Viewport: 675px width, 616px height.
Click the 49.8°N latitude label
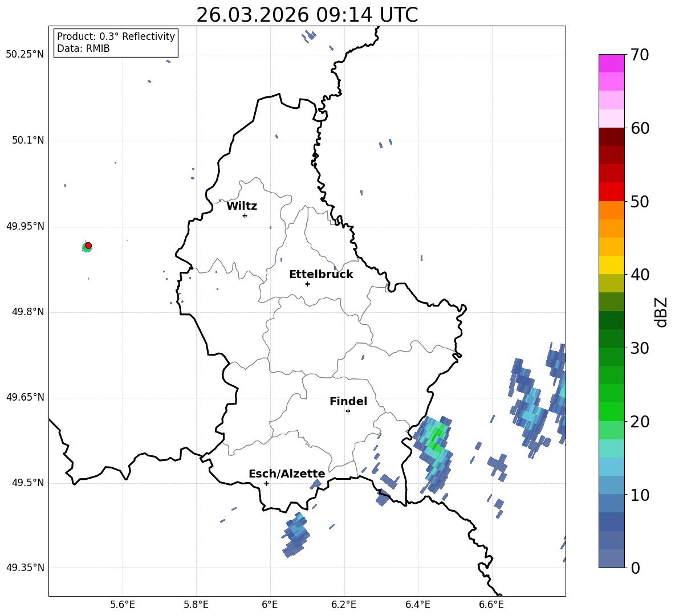[28, 312]
